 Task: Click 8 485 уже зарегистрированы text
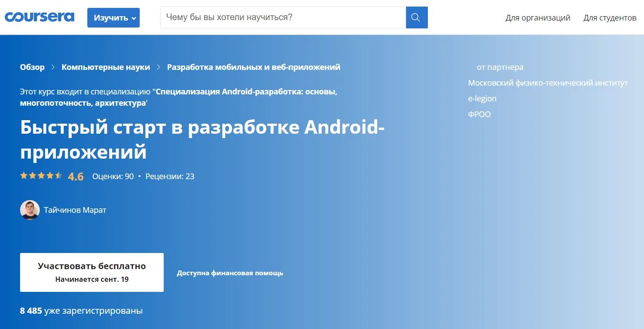(x=81, y=311)
